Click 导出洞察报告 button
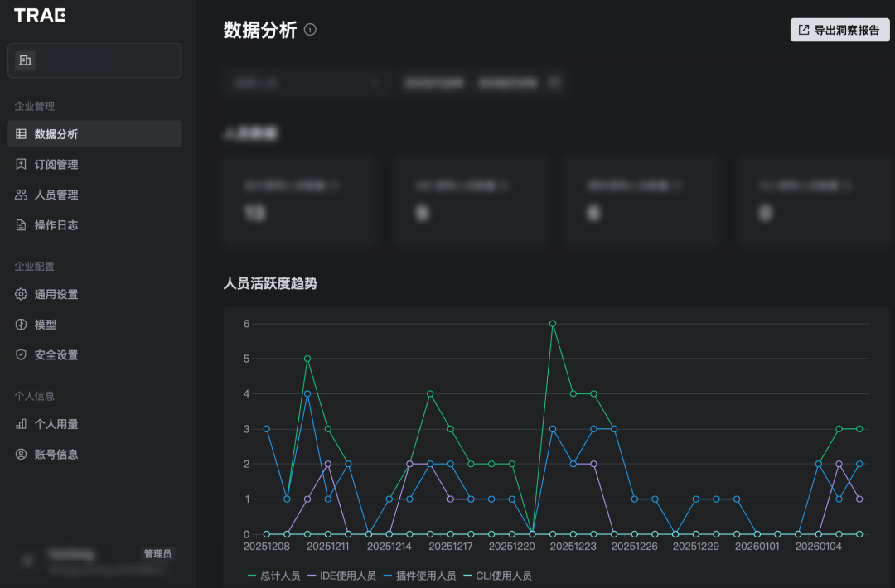The width and height of the screenshot is (895, 588). 839,30
